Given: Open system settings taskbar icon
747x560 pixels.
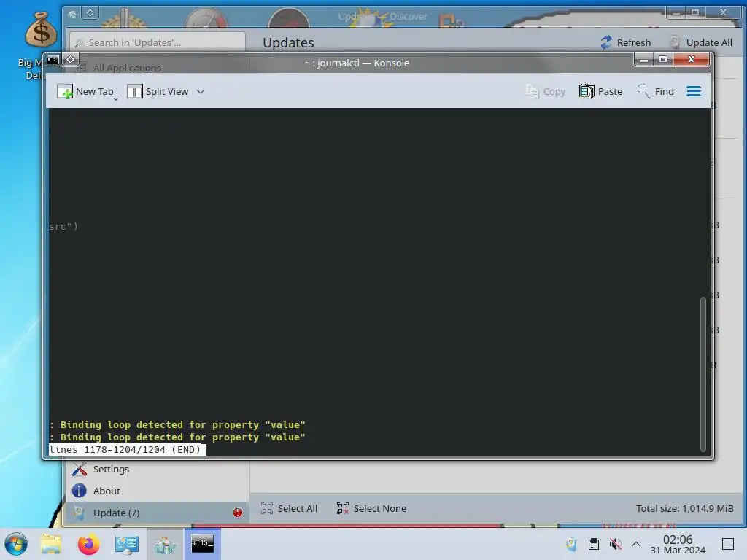Looking at the screenshot, I should tap(127, 544).
